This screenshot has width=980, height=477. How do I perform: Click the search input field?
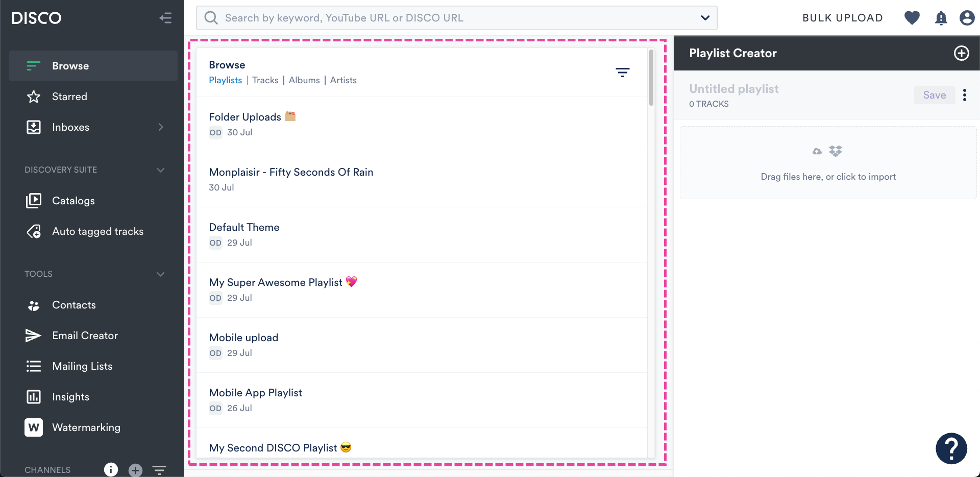coord(457,18)
